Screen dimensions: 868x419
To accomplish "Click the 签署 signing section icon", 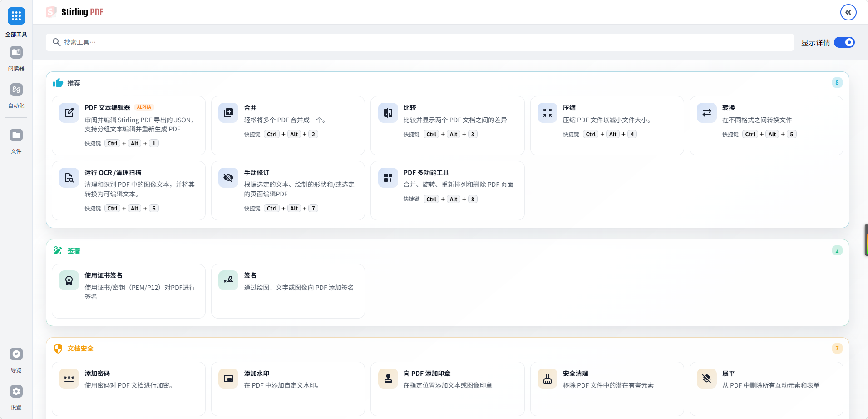I will click(58, 250).
